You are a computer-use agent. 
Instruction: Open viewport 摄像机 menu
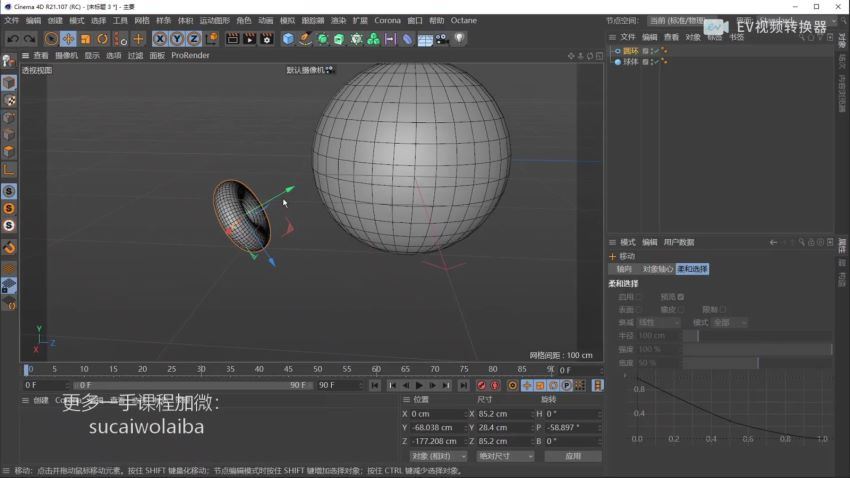click(x=66, y=55)
